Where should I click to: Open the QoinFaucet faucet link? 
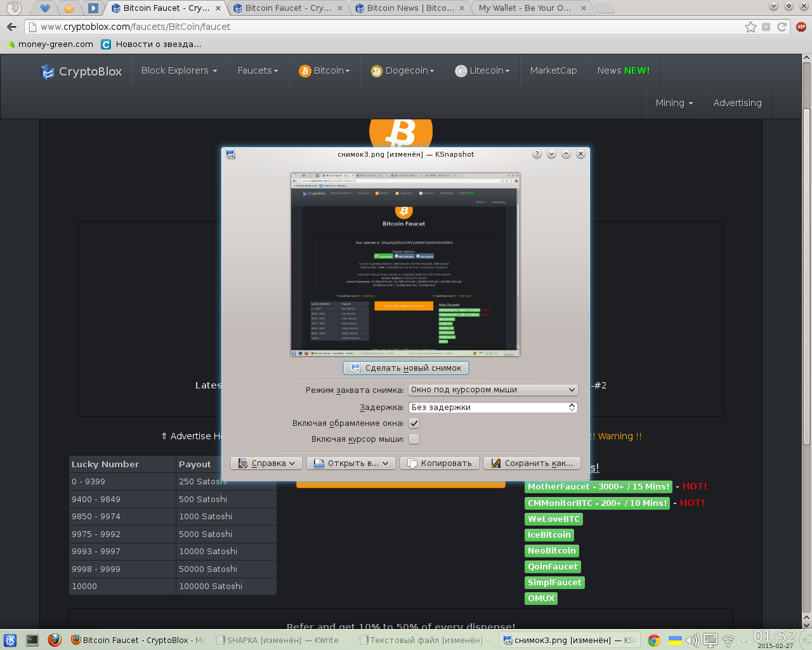point(553,566)
